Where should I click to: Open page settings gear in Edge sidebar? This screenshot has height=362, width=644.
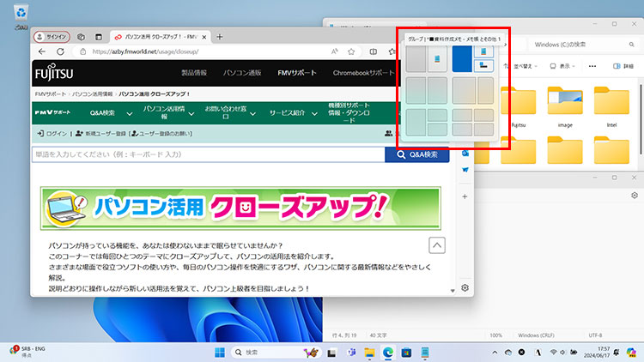point(465,287)
